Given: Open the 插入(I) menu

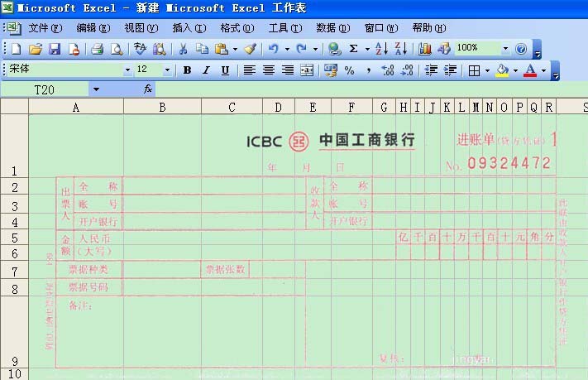Looking at the screenshot, I should coord(189,28).
